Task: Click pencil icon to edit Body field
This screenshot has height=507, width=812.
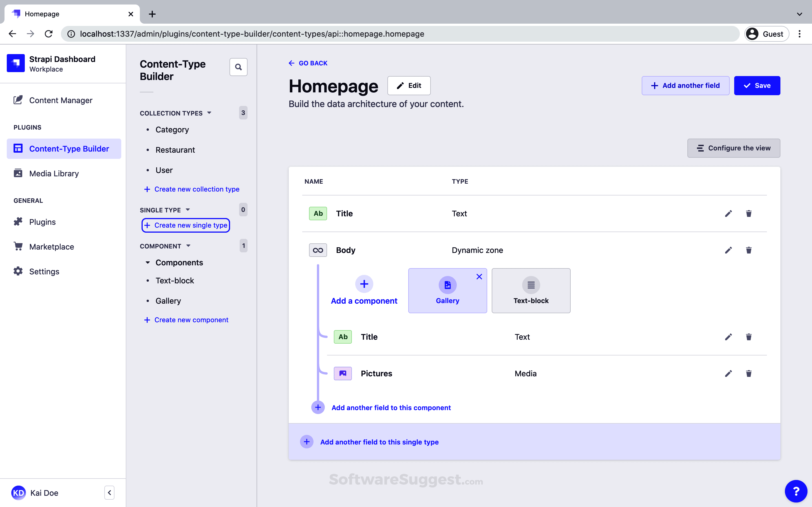Action: click(x=728, y=250)
